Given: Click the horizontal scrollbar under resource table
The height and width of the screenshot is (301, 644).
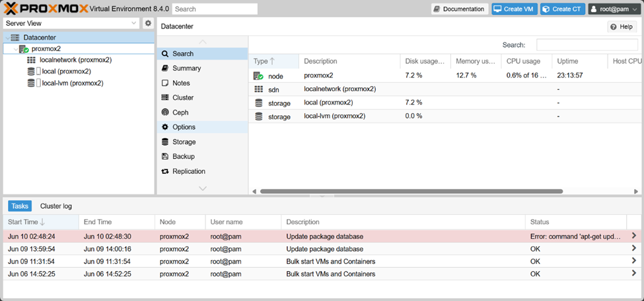Looking at the screenshot, I should [x=411, y=192].
